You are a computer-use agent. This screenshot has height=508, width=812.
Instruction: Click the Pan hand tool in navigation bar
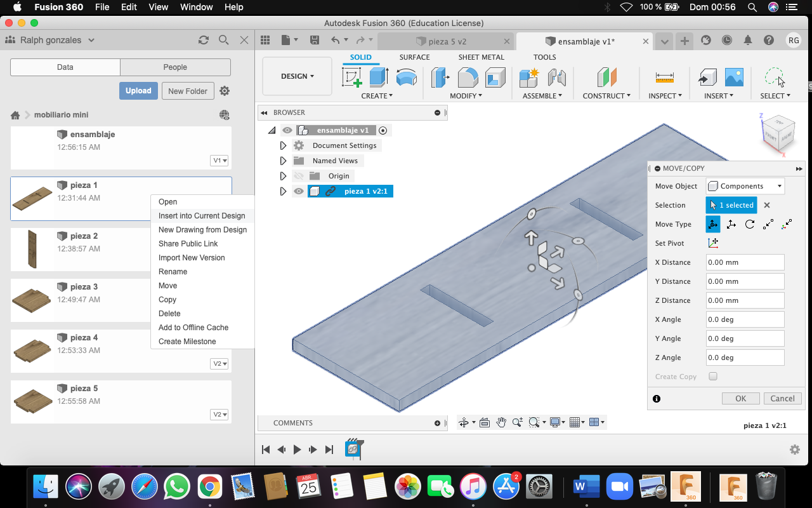501,422
